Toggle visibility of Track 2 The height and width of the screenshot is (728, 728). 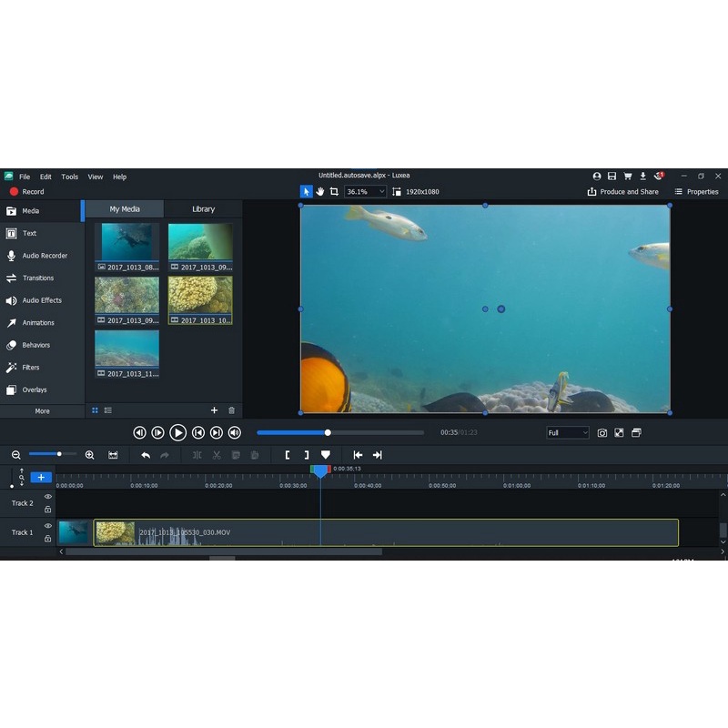pos(48,497)
